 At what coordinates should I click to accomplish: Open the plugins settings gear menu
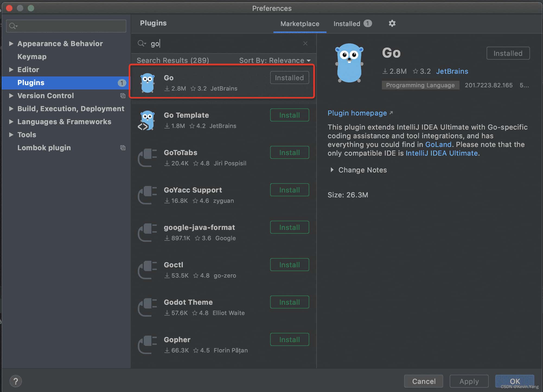click(x=392, y=24)
